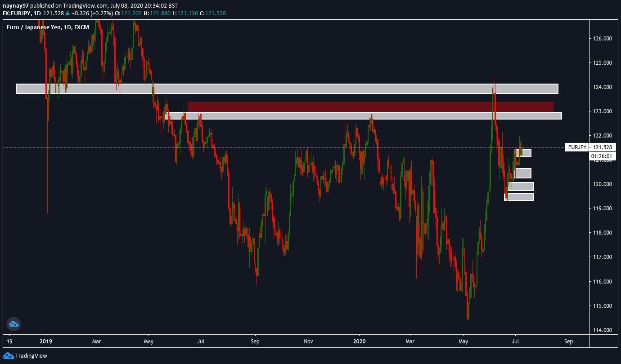
Task: Select the small gray box just below 120.000
Action: tap(521, 186)
